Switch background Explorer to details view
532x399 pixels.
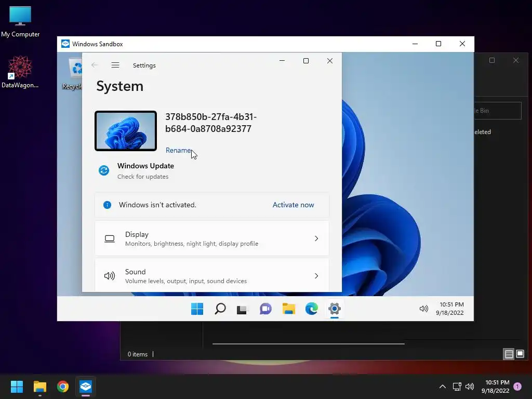[509, 354]
